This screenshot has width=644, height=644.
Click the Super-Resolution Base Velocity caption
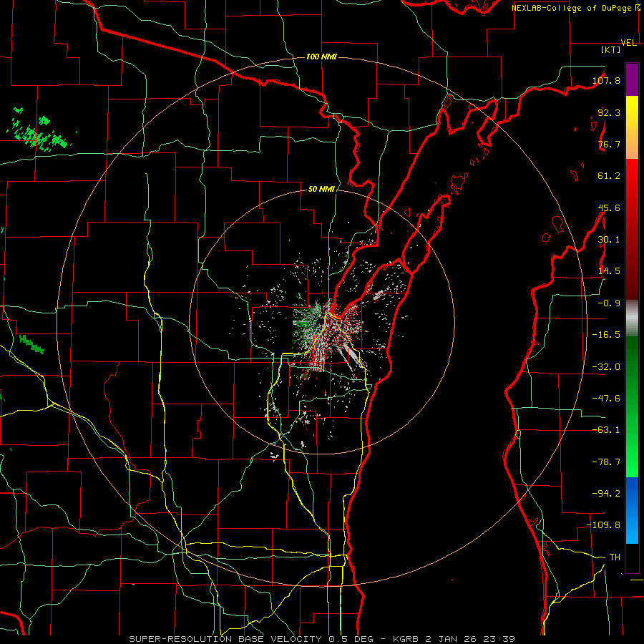pyautogui.click(x=321, y=639)
